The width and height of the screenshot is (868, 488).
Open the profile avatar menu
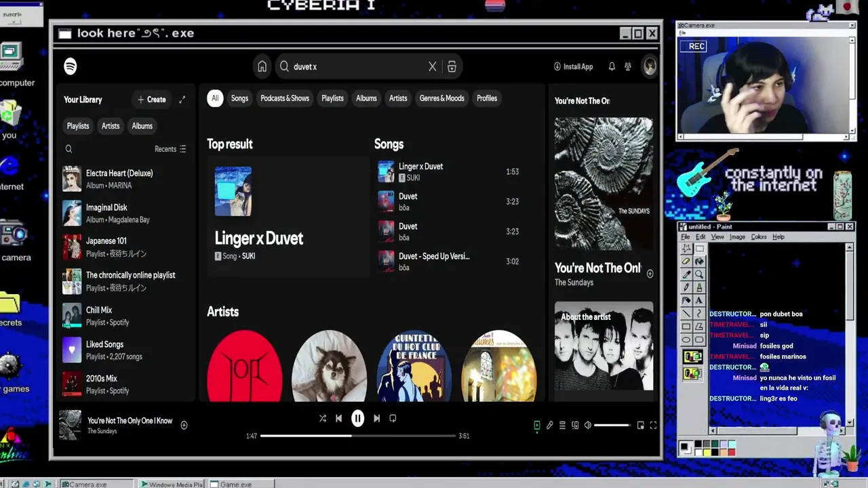click(x=650, y=66)
